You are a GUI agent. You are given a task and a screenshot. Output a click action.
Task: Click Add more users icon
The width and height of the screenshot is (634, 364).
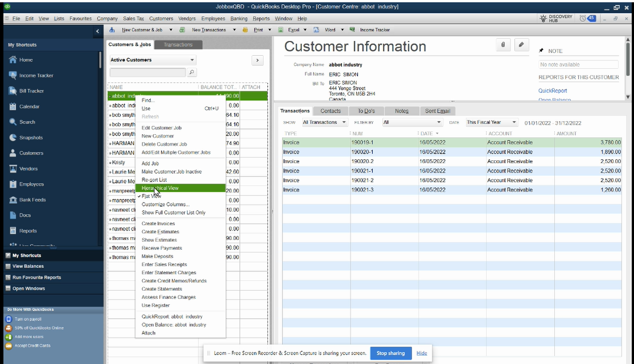click(9, 337)
